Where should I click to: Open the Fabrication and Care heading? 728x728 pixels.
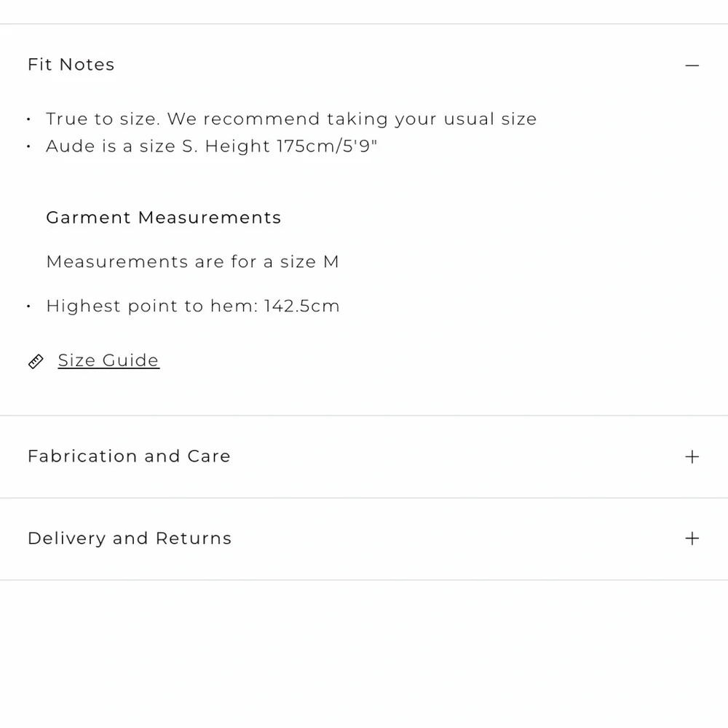(x=129, y=456)
